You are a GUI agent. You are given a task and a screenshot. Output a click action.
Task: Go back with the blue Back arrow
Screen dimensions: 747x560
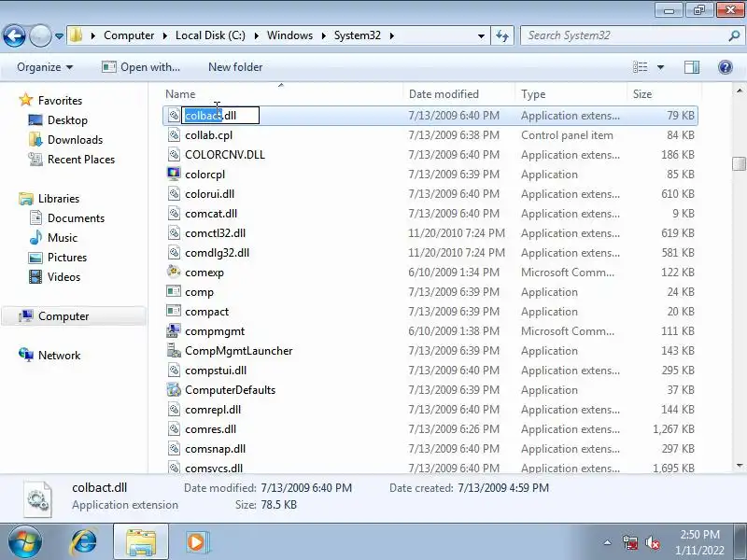[14, 35]
